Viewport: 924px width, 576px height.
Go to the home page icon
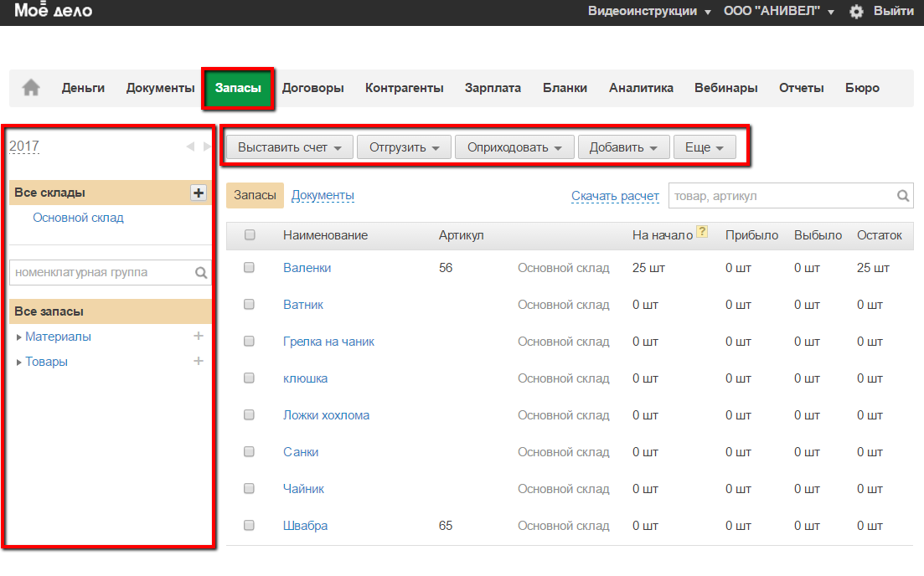[x=31, y=88]
